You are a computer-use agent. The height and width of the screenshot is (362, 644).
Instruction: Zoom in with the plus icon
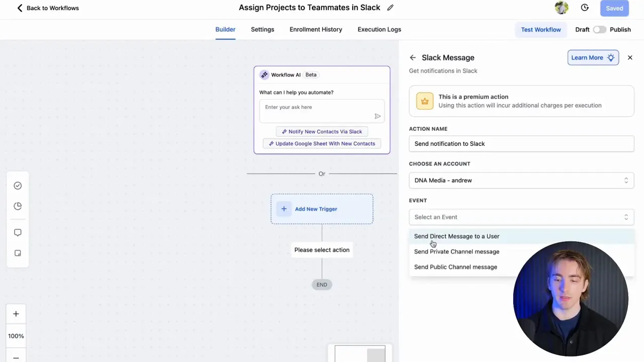pyautogui.click(x=16, y=314)
